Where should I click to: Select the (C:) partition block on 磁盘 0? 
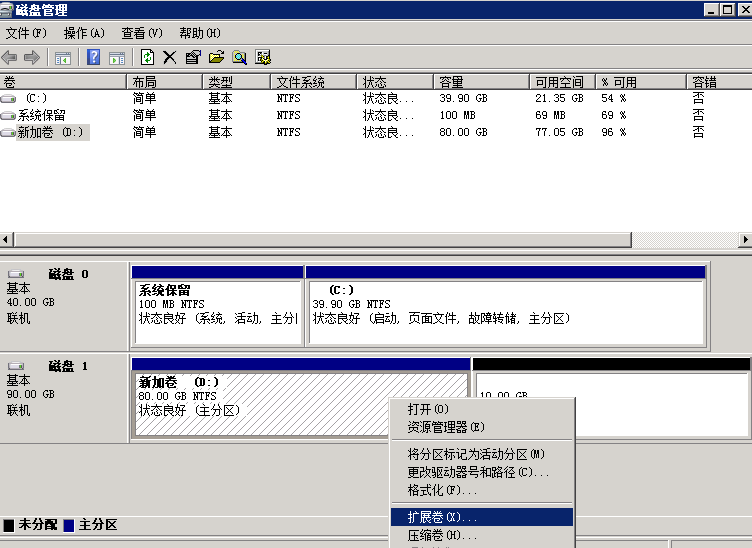click(x=505, y=310)
